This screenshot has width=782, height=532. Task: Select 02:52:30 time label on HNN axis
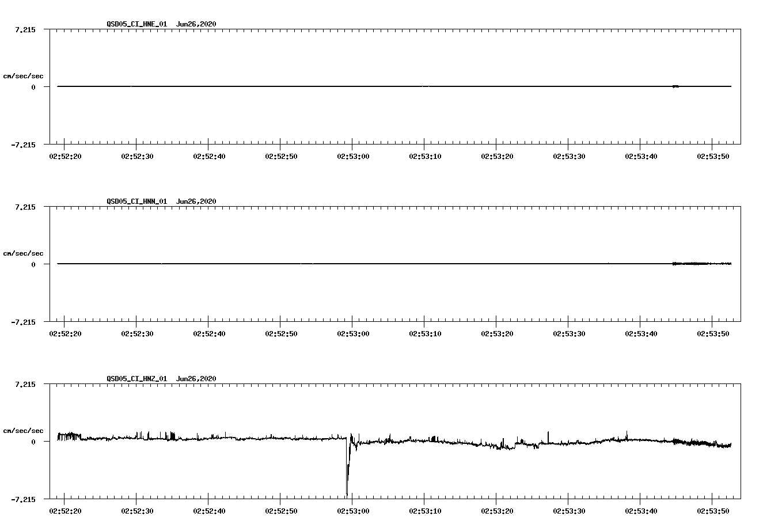[137, 334]
